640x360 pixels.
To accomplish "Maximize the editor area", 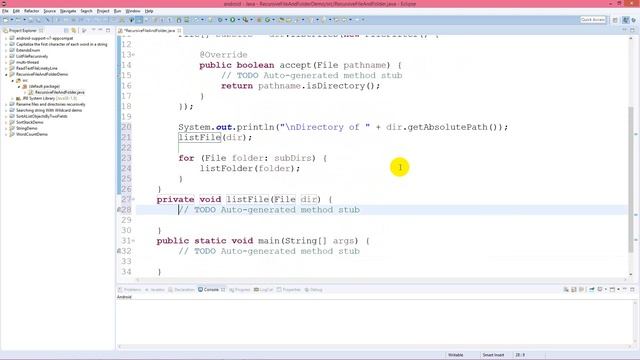I will 632,31.
